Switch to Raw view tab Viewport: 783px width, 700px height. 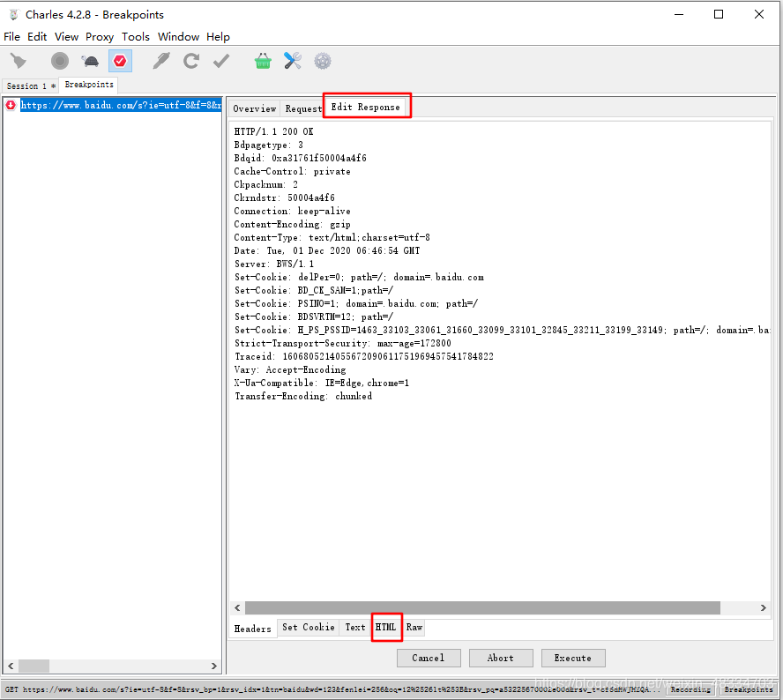[x=414, y=627]
